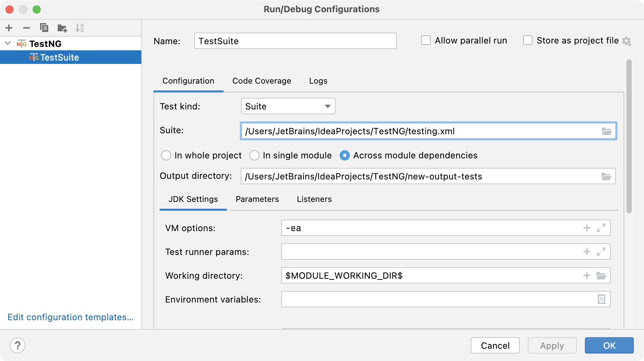Open Edit configuration templates link
The width and height of the screenshot is (644, 361).
tap(71, 317)
